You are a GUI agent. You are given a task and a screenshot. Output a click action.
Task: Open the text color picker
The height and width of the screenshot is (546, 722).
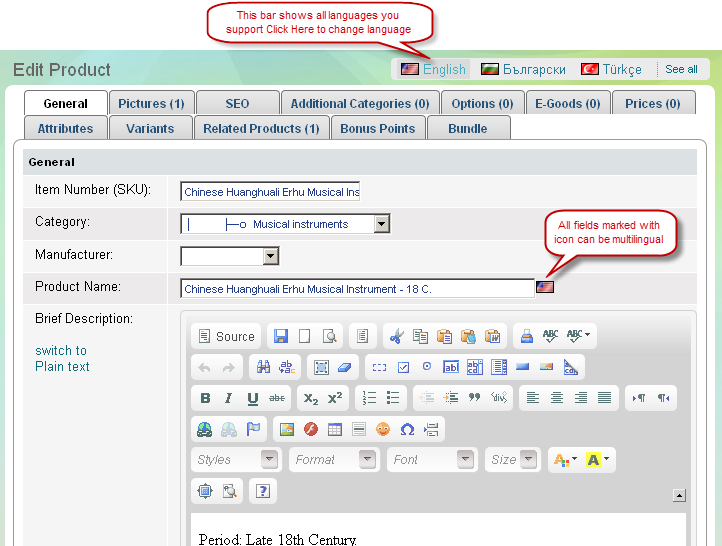point(565,460)
